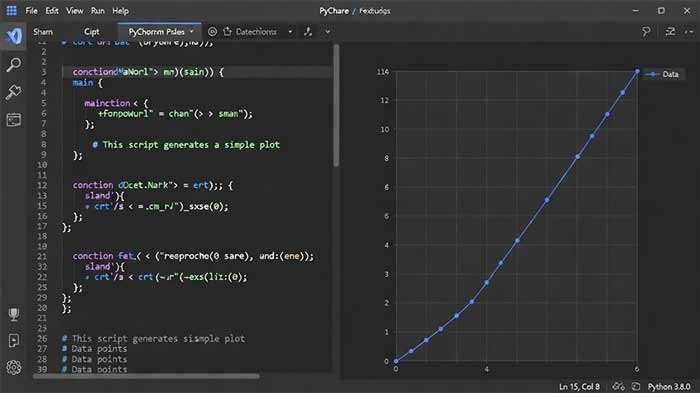Click the sync icon next to Python 3.8.0

coord(636,386)
